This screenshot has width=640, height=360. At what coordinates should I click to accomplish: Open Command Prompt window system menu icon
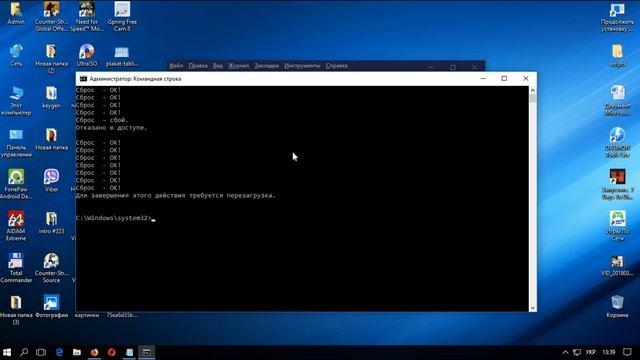[x=83, y=79]
